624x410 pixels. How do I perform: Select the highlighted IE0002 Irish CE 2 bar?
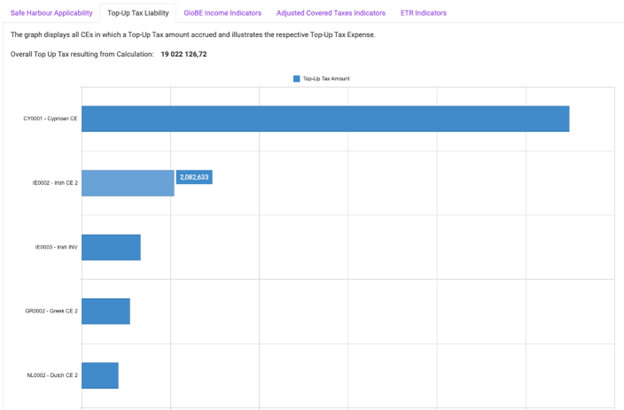[x=127, y=183]
